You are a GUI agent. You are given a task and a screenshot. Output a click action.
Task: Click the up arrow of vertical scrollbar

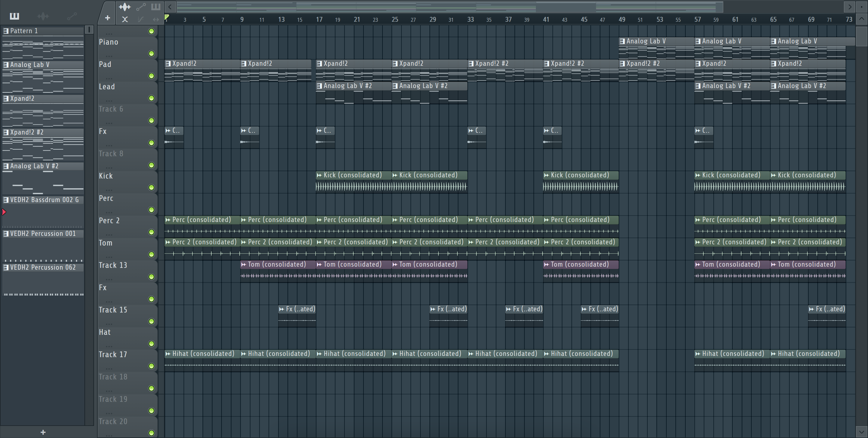[862, 19]
